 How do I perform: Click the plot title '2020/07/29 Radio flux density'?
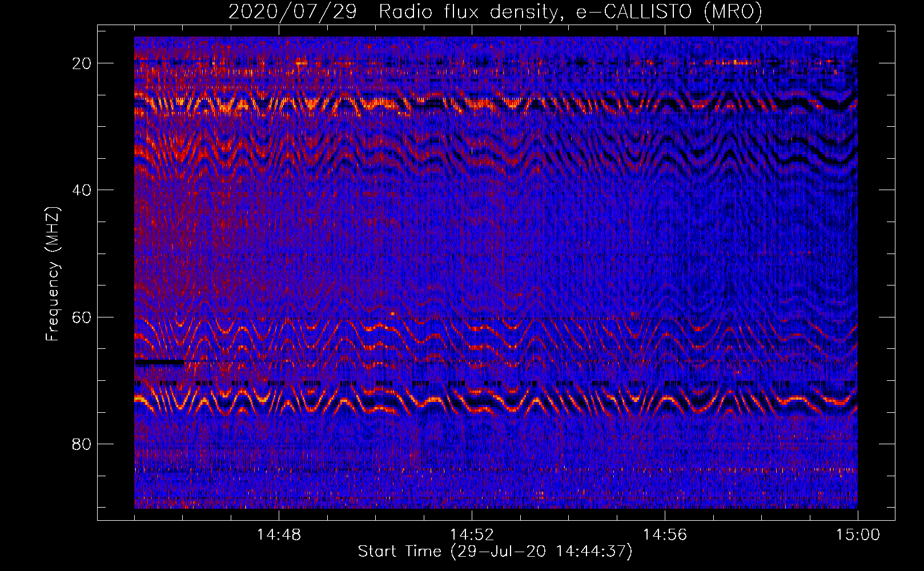pos(495,11)
